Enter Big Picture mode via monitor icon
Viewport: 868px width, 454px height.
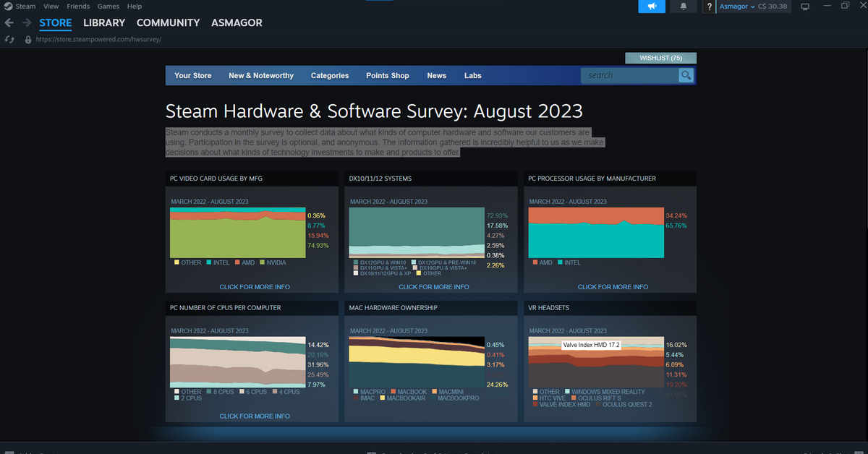(x=804, y=7)
